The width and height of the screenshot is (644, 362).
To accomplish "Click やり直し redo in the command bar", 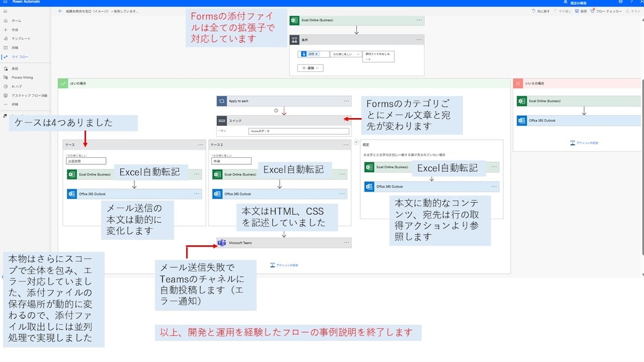I will [x=563, y=11].
